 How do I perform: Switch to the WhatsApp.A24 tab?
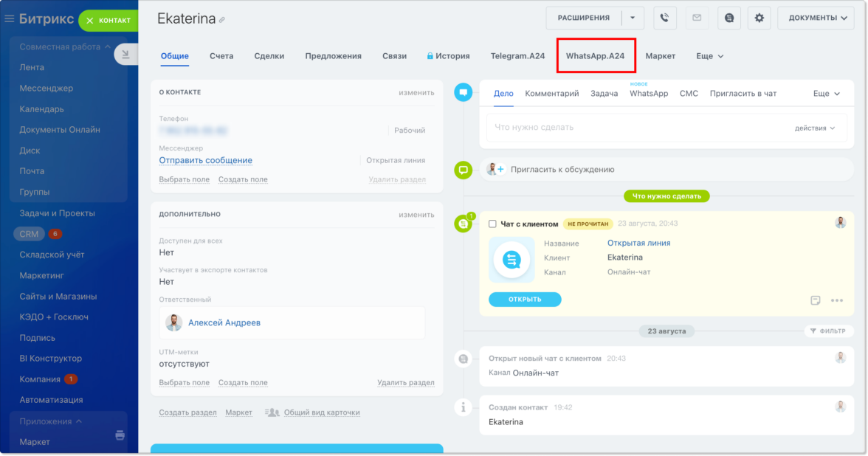tap(595, 56)
